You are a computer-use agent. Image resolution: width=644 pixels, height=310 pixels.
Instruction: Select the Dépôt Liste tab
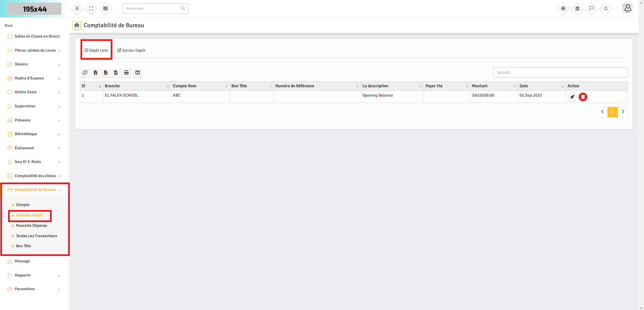pyautogui.click(x=96, y=50)
